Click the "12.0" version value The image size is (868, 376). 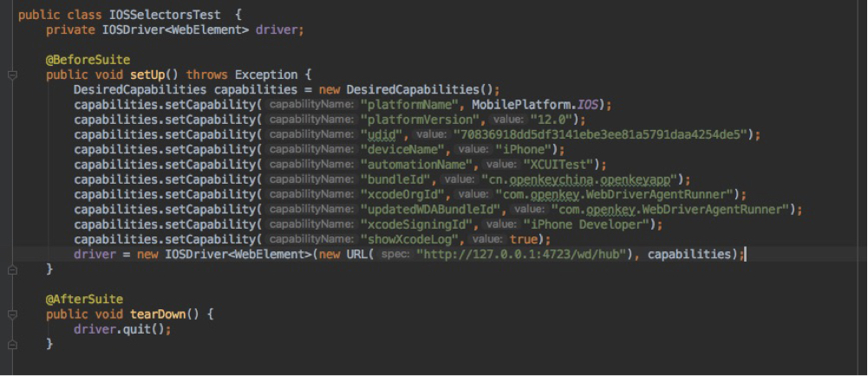pos(553,120)
